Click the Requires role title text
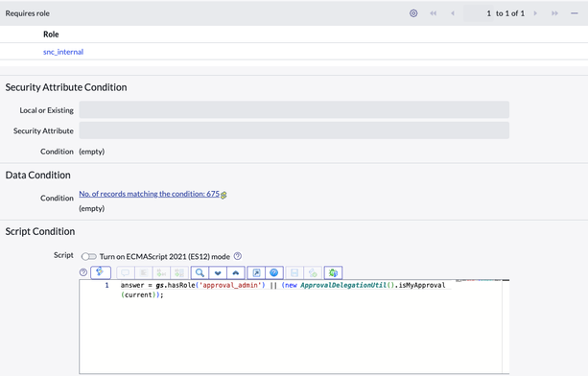The image size is (588, 376). [28, 13]
